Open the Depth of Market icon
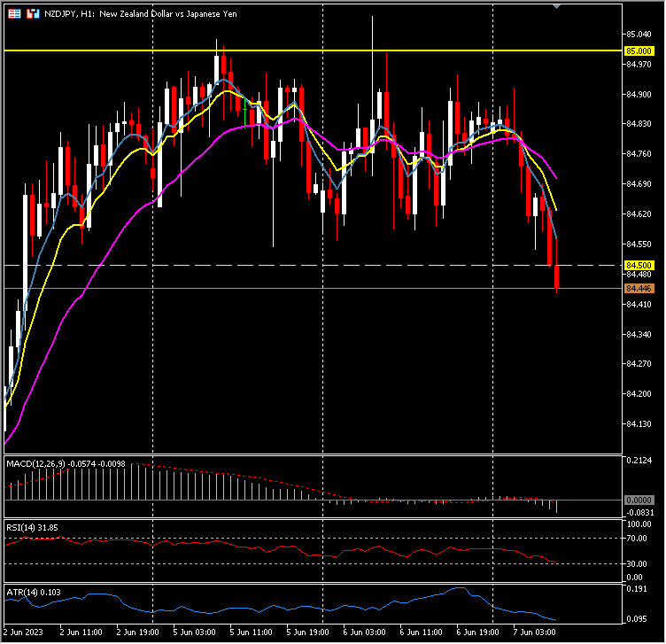 click(x=32, y=14)
